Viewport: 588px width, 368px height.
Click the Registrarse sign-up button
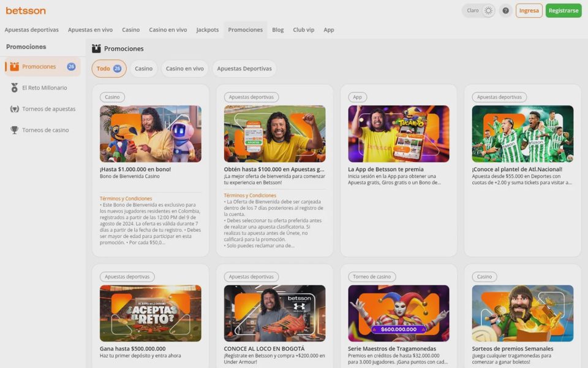[x=563, y=10]
